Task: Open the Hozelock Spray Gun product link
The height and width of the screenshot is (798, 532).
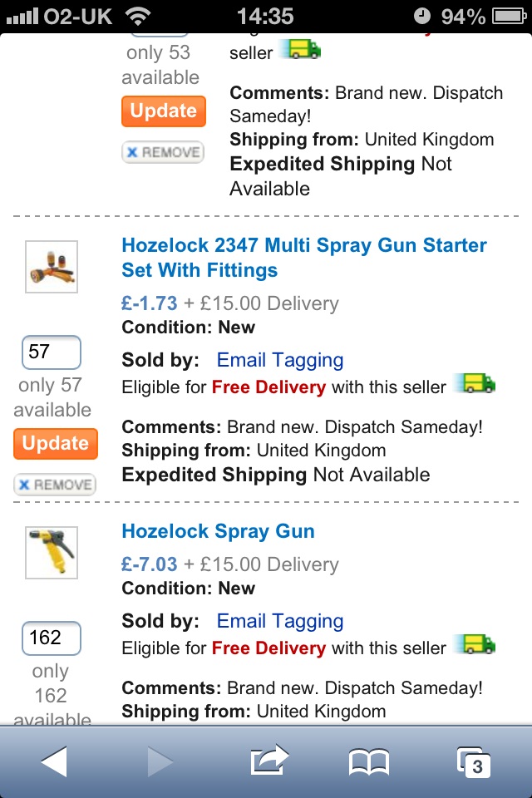Action: 218,531
